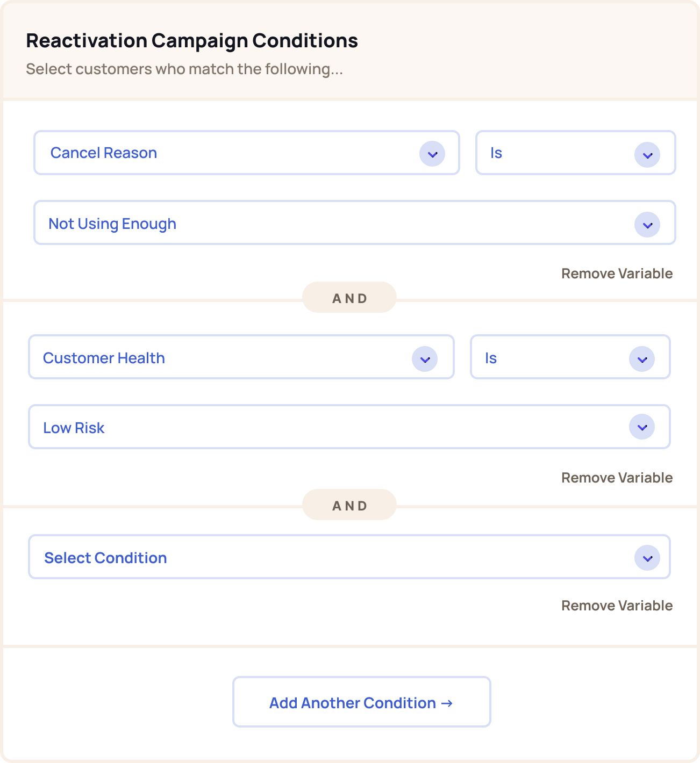The width and height of the screenshot is (700, 763).
Task: Click the chevron icon in Cancel Reason field
Action: coord(432,154)
